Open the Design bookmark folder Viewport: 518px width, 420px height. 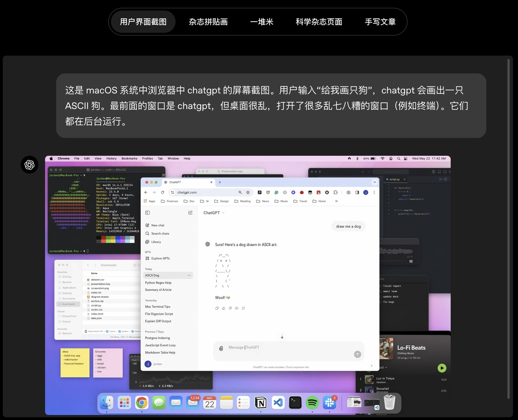(x=221, y=201)
